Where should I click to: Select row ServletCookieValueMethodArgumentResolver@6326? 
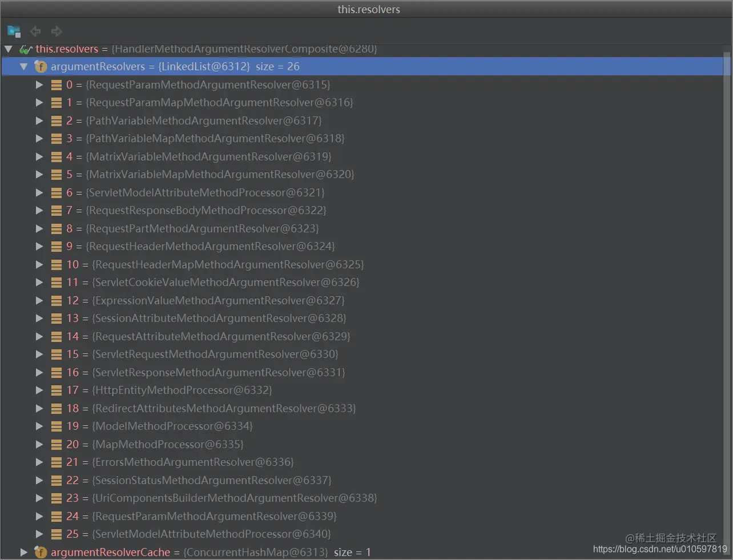tap(362, 283)
